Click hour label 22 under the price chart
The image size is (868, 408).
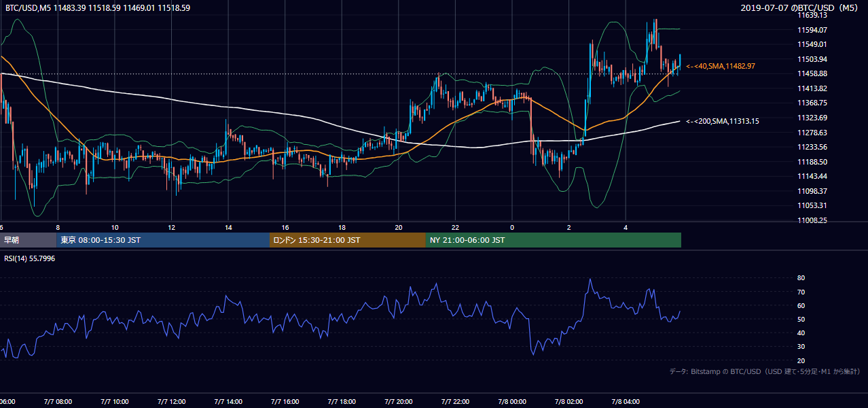point(455,227)
